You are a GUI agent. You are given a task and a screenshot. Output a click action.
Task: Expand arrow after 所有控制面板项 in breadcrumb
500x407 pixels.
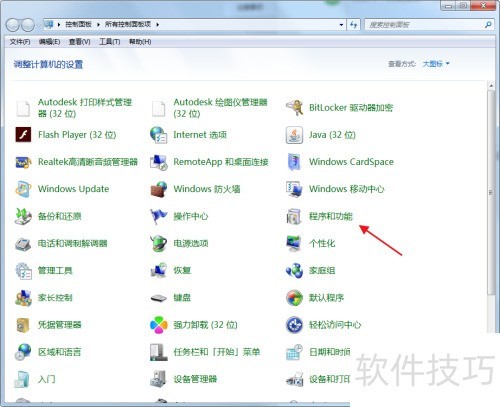(x=157, y=24)
